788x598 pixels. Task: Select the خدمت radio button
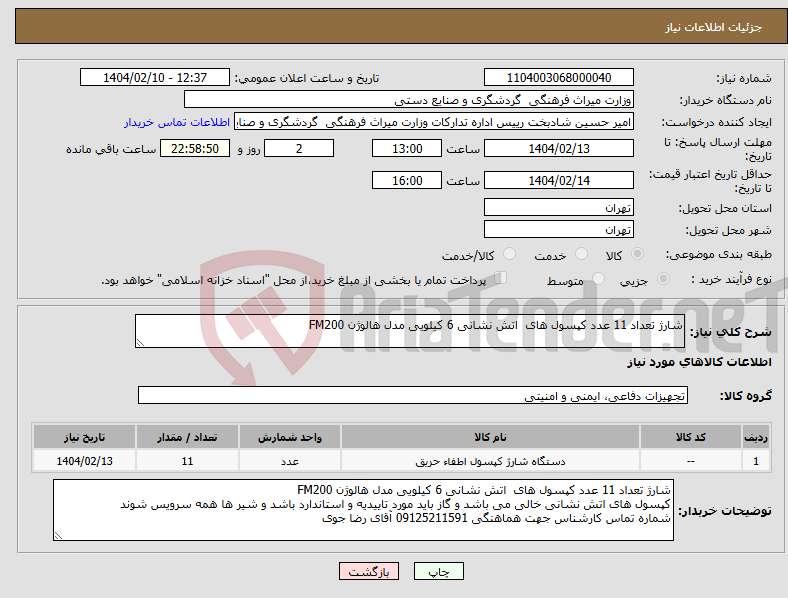coord(581,254)
